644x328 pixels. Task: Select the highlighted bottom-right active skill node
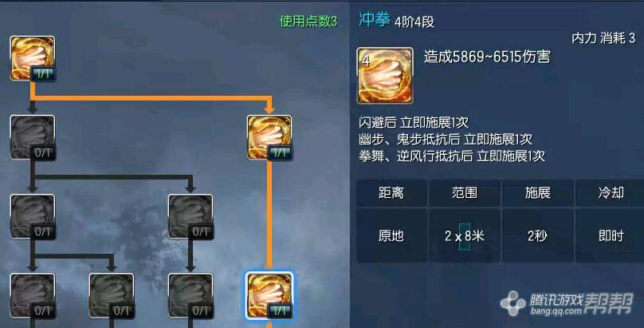click(x=269, y=295)
